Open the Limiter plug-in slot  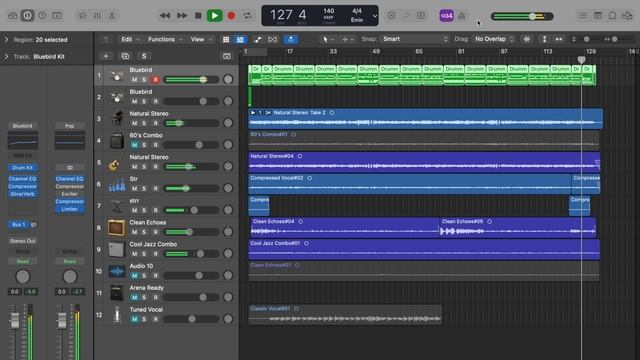pyautogui.click(x=69, y=209)
